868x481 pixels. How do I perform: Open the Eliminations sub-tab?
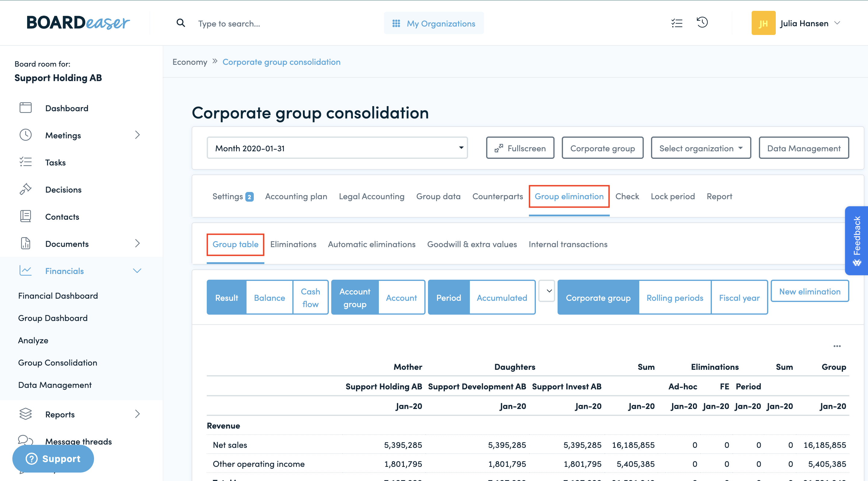[293, 244]
